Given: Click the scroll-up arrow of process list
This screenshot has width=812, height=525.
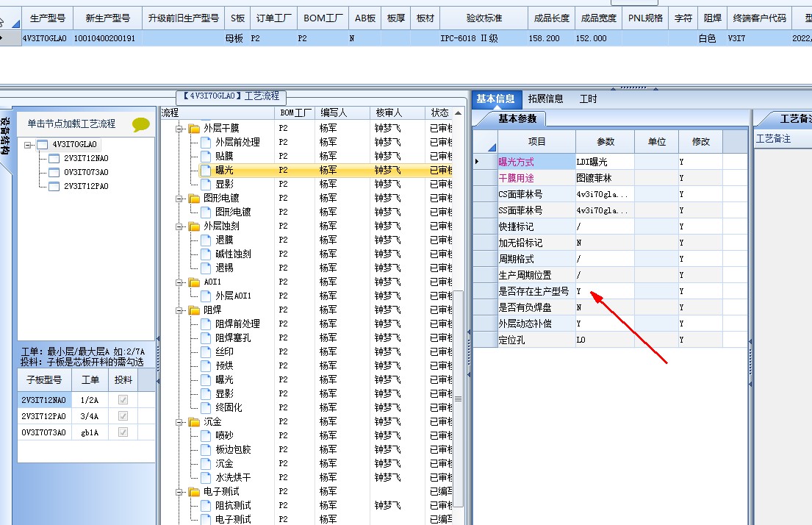Looking at the screenshot, I should [x=459, y=113].
